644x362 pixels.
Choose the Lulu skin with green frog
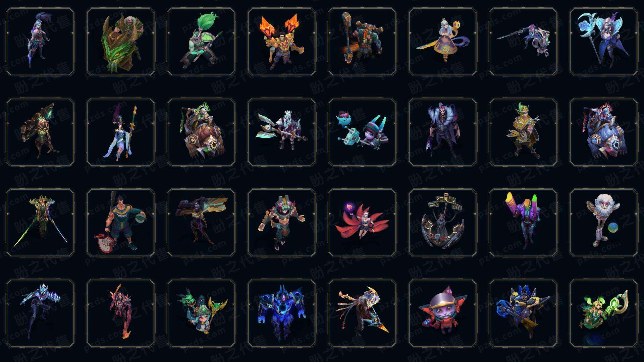(201, 313)
